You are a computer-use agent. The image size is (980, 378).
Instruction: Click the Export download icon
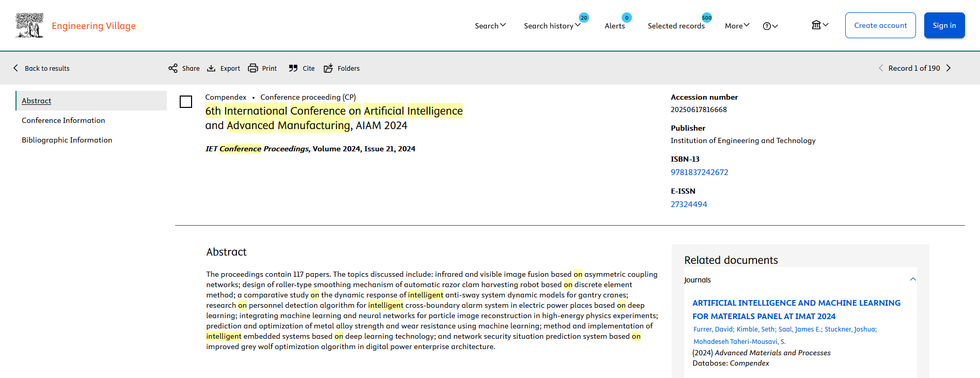click(211, 68)
